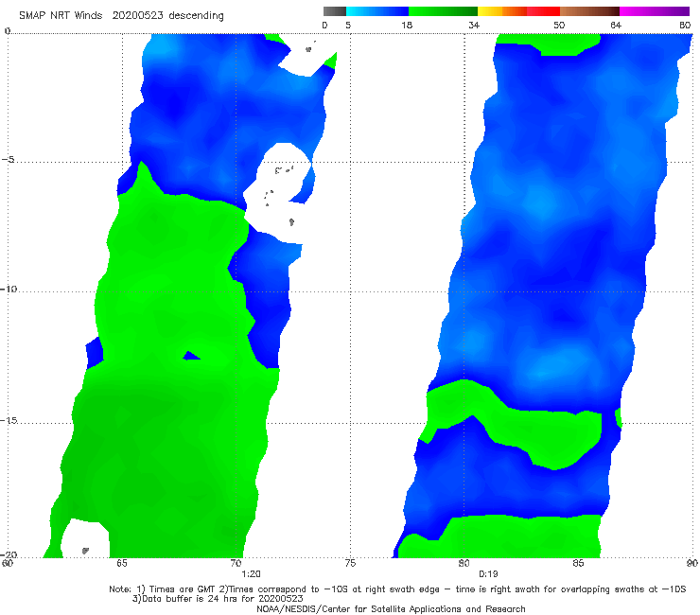Click the latitude axis label '-10'
This screenshot has width=700, height=615.
[x=9, y=289]
